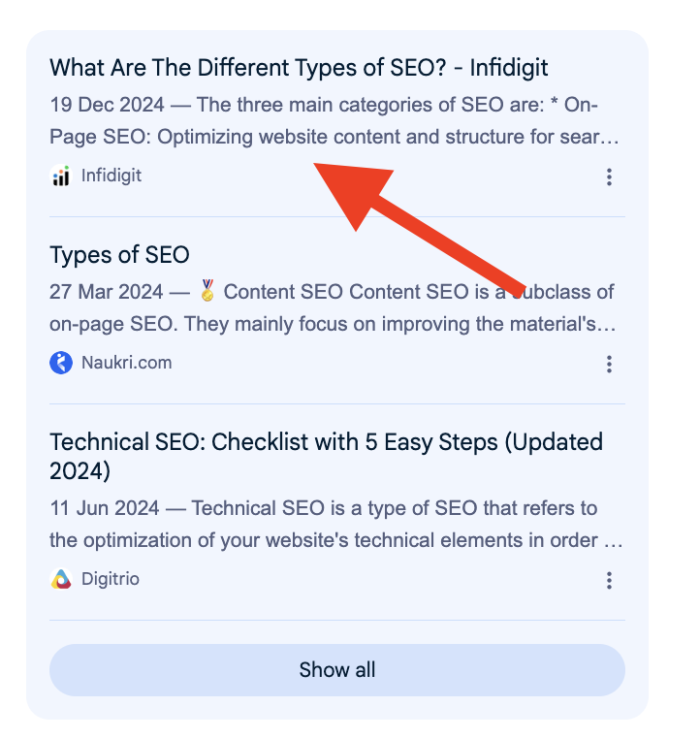
Task: Open the "Types of SEO" result title
Action: tap(119, 255)
